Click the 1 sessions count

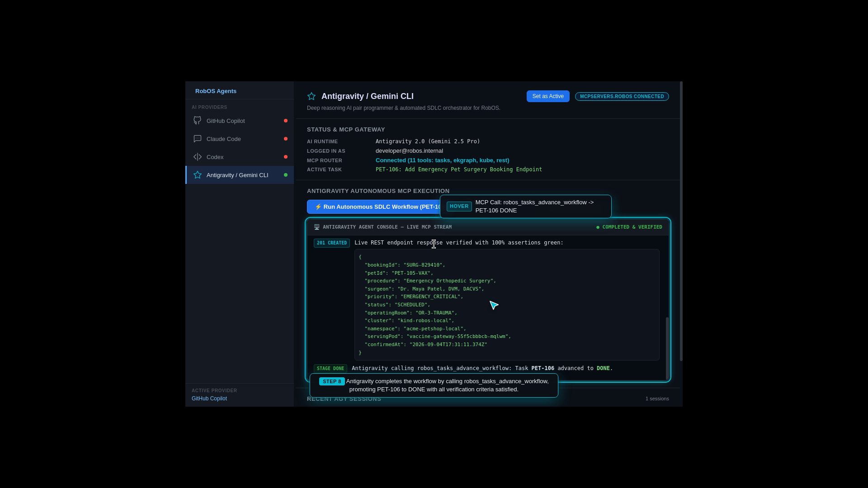657,399
